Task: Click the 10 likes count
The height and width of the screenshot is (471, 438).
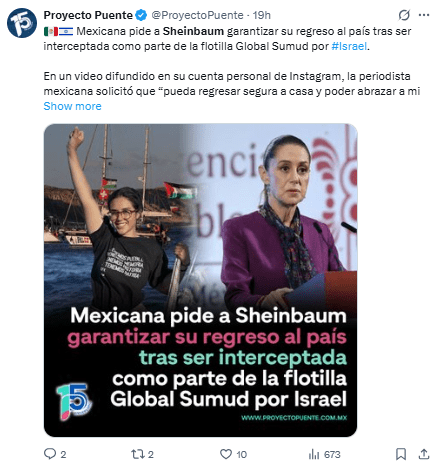Action: coord(242,454)
